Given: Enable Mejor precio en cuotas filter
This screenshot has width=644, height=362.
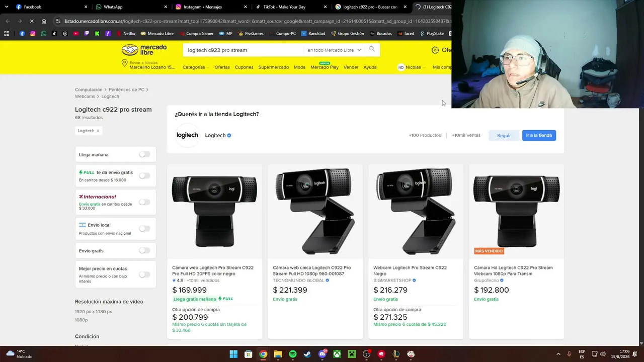Looking at the screenshot, I should 144,275.
